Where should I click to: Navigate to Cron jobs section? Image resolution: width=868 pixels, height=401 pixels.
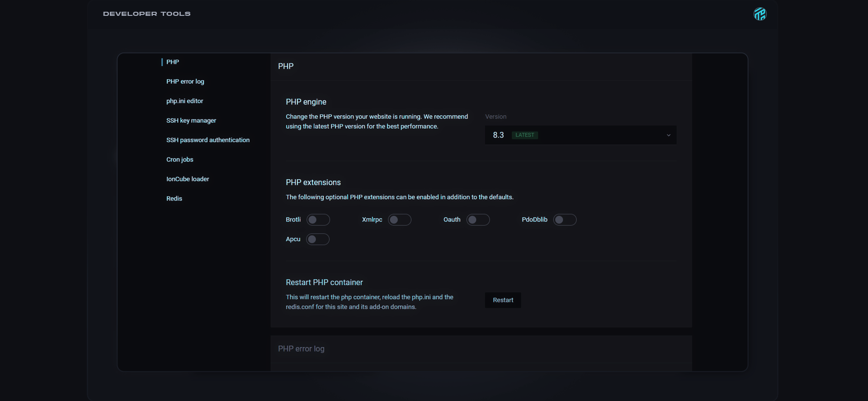(179, 159)
